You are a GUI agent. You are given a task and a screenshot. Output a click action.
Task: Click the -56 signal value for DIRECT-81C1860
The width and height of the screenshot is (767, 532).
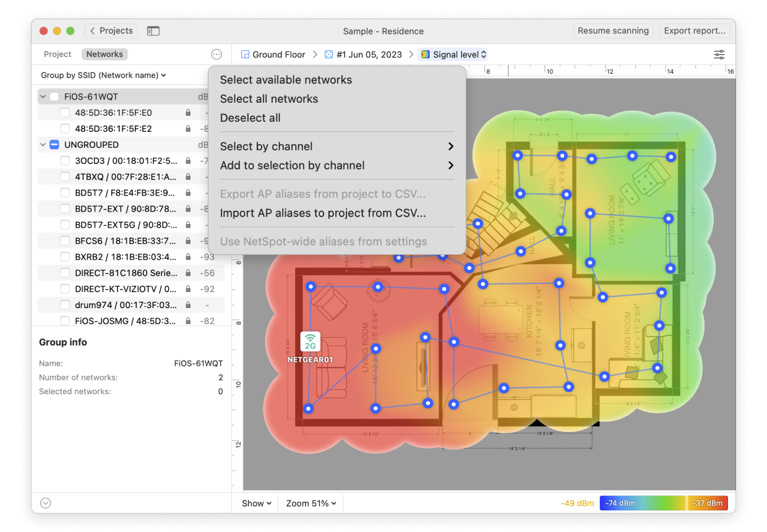[207, 273]
